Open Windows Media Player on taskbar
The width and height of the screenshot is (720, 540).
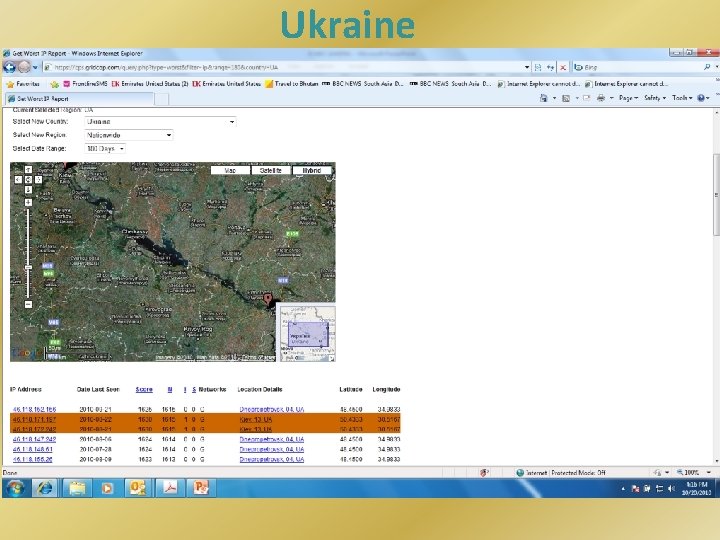click(x=107, y=488)
